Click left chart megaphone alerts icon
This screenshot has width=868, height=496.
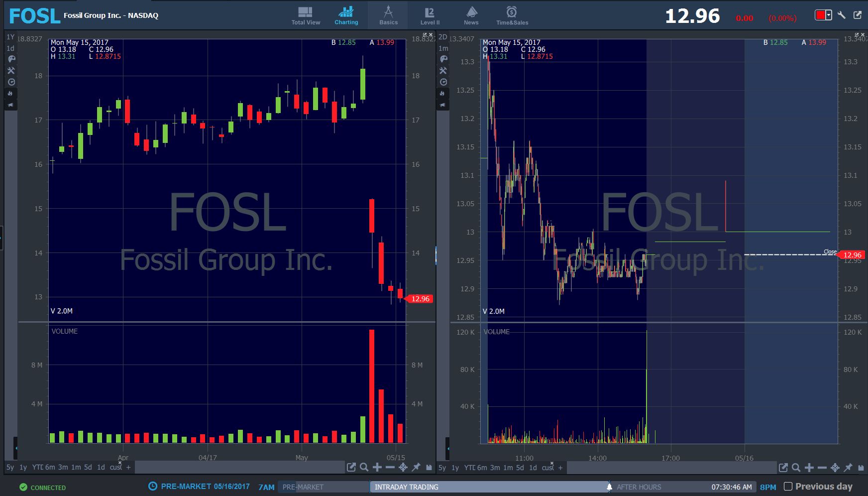tap(11, 105)
